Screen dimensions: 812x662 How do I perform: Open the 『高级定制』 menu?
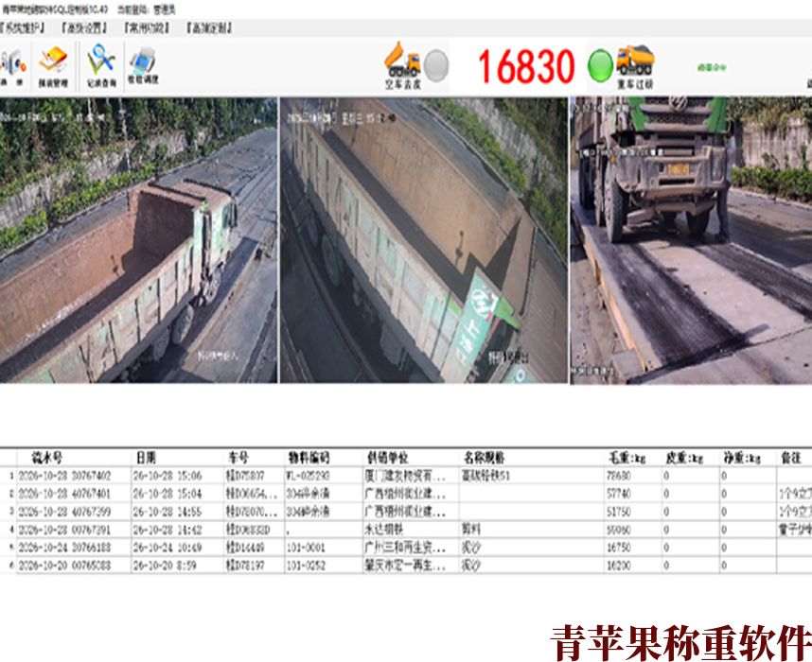click(x=209, y=28)
